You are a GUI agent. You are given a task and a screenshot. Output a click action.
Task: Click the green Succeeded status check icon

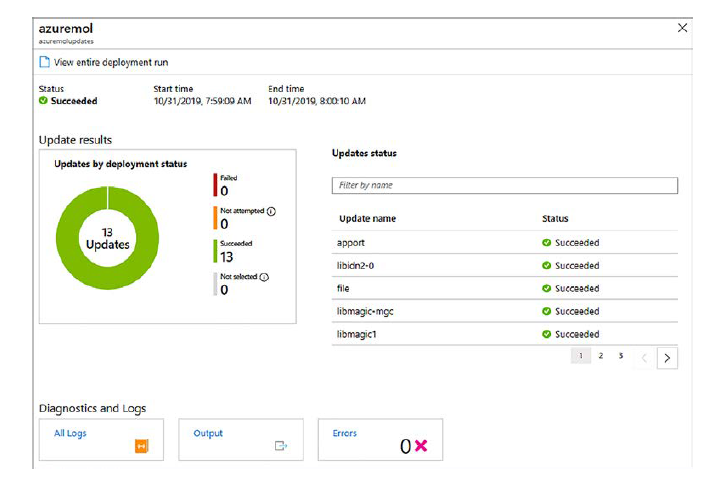[43, 101]
